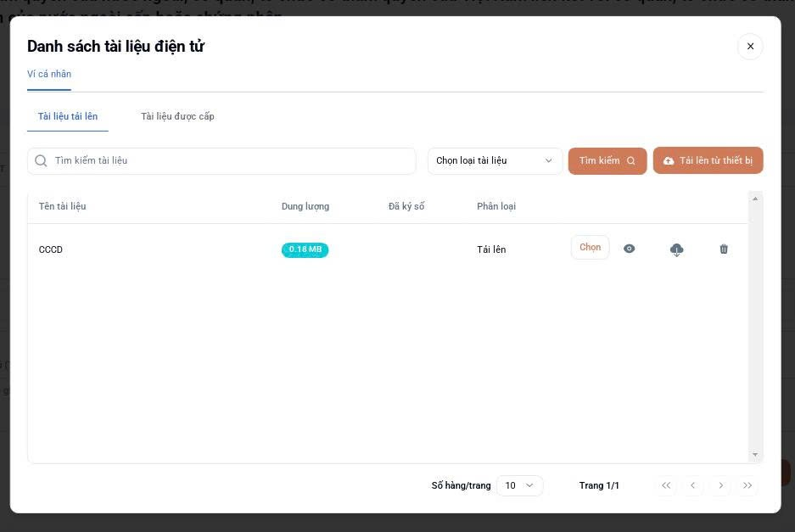Viewport: 795px width, 532px height.
Task: Choose the CCCD document with Chọn button
Action: pos(591,248)
